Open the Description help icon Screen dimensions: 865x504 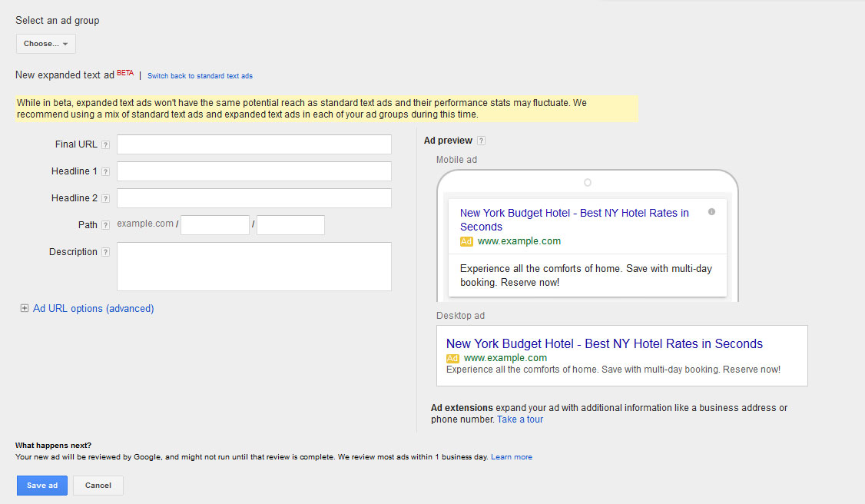105,252
